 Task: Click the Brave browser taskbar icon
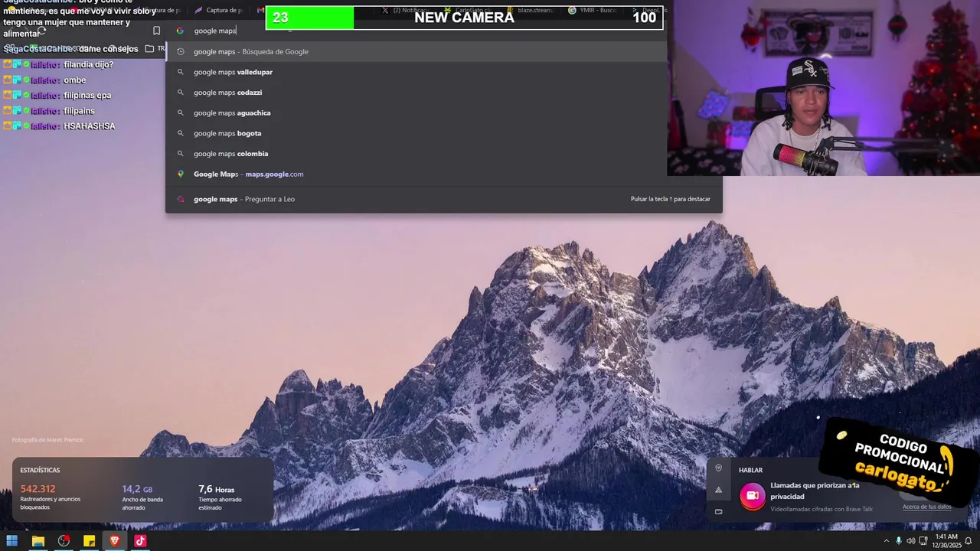coord(115,541)
